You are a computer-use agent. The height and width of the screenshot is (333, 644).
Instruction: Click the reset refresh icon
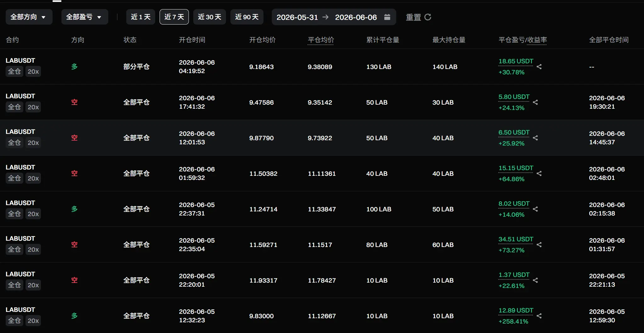(428, 17)
